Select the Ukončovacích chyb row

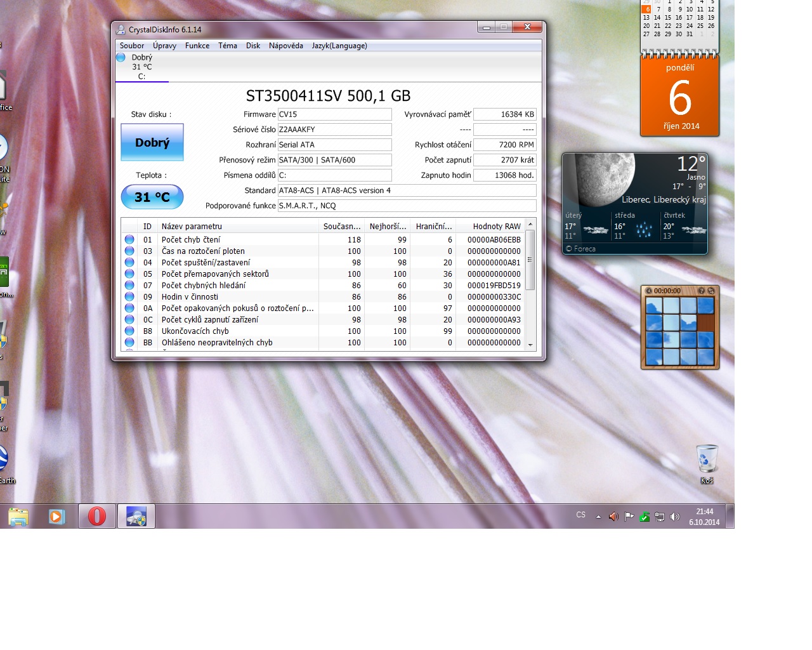click(x=323, y=331)
